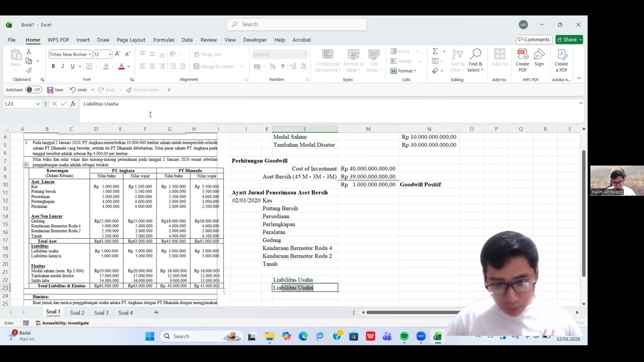Click the Format Painter brush in Clipboard group
The width and height of the screenshot is (644, 362).
tap(29, 70)
